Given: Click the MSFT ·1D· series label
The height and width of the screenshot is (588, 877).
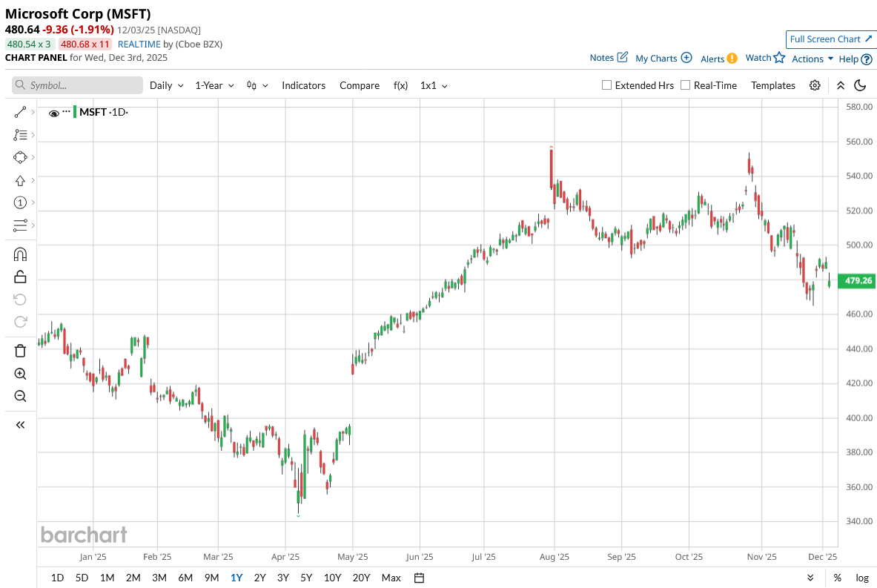Looking at the screenshot, I should [x=104, y=112].
